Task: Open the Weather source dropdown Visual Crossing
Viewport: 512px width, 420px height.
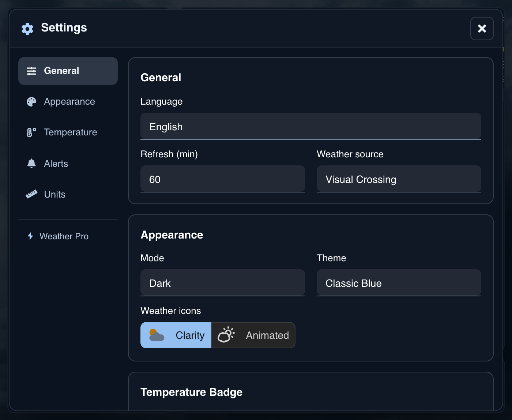Action: click(399, 179)
